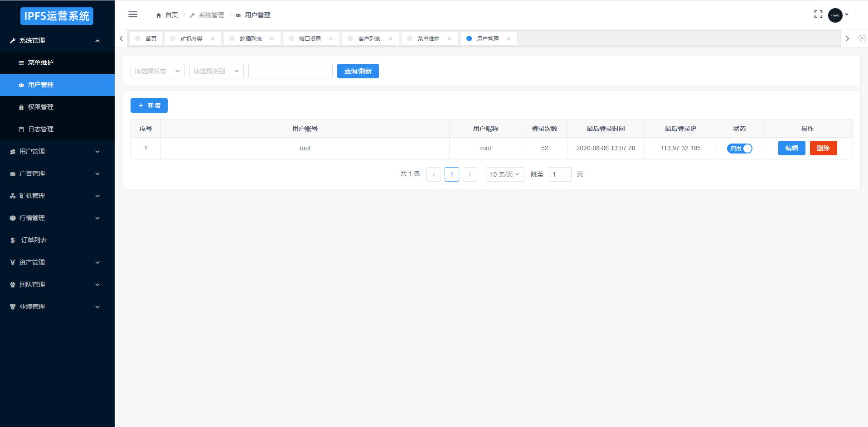Open the 10 条/页 page size dropdown
Image resolution: width=868 pixels, height=427 pixels.
pos(504,174)
